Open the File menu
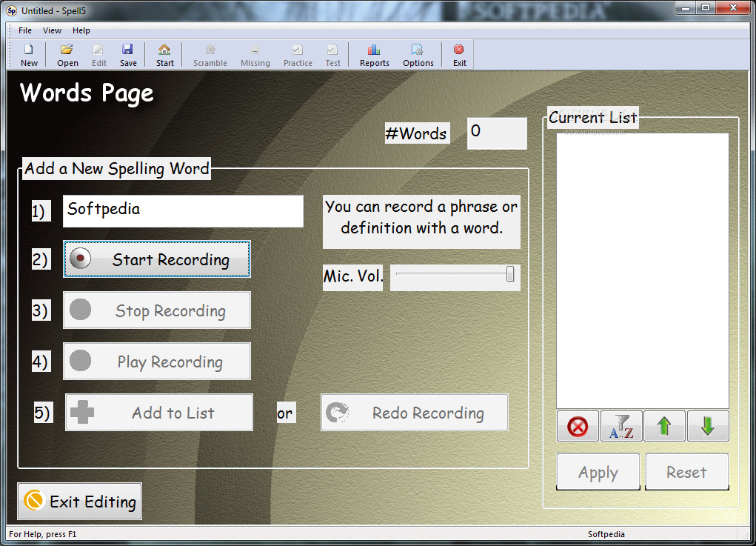Screen dimensions: 756x546 tap(25, 30)
